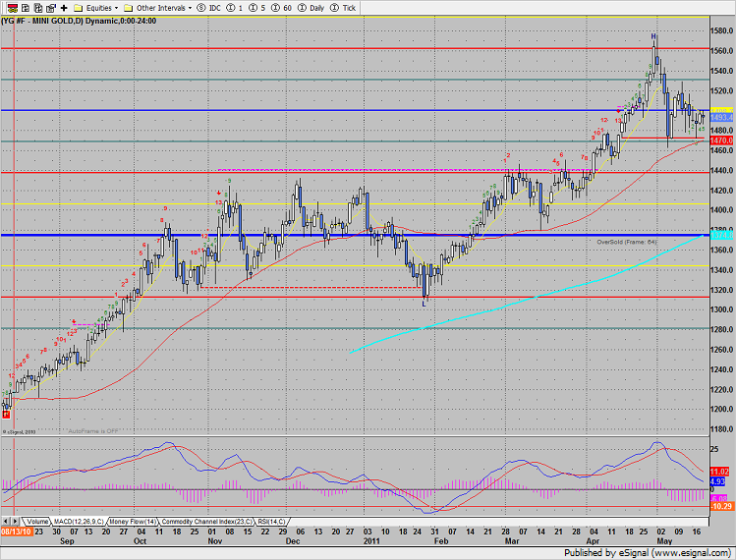Viewport: 736px width, 560px height.
Task: Click the 1374.8 price level label
Action: point(722,236)
